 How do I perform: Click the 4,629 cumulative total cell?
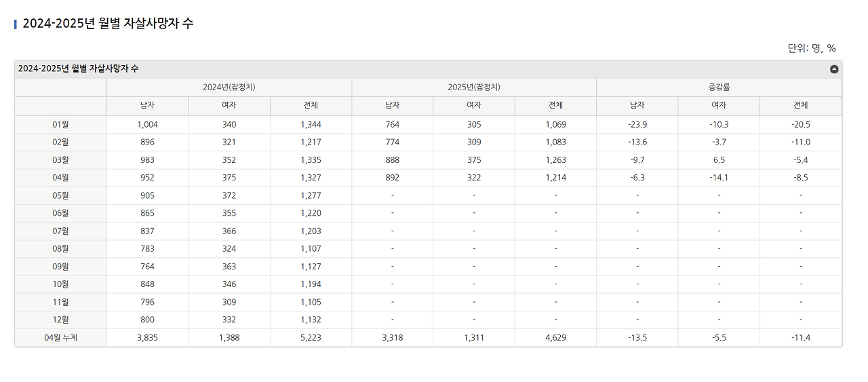click(x=555, y=338)
